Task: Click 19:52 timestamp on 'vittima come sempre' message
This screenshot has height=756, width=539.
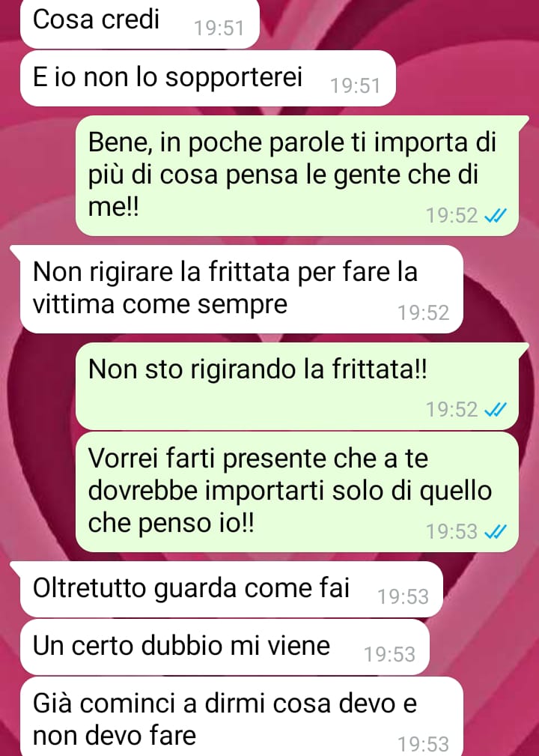Action: (x=423, y=313)
